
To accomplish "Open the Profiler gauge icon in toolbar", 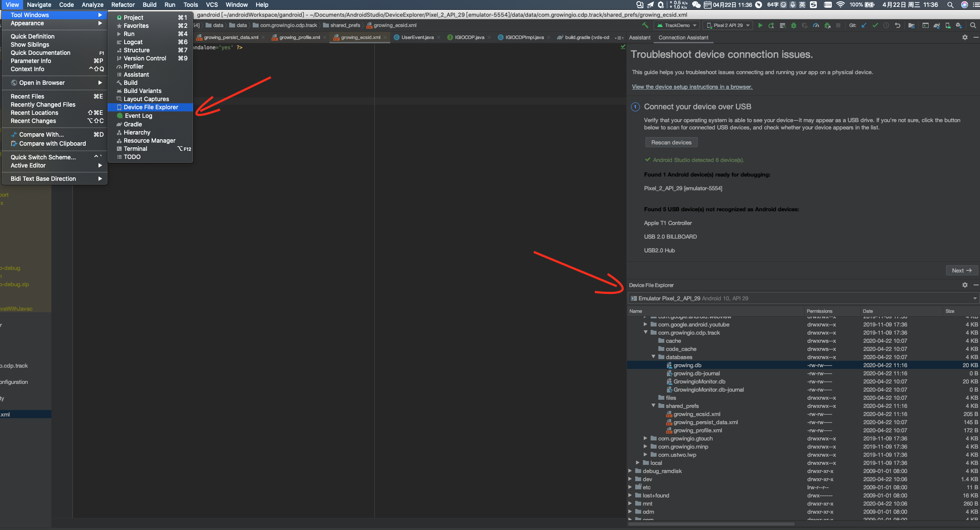I will point(816,25).
